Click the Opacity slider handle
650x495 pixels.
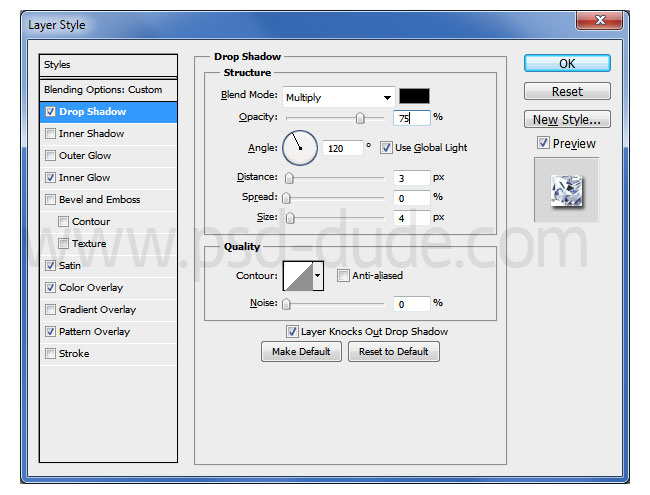(360, 118)
